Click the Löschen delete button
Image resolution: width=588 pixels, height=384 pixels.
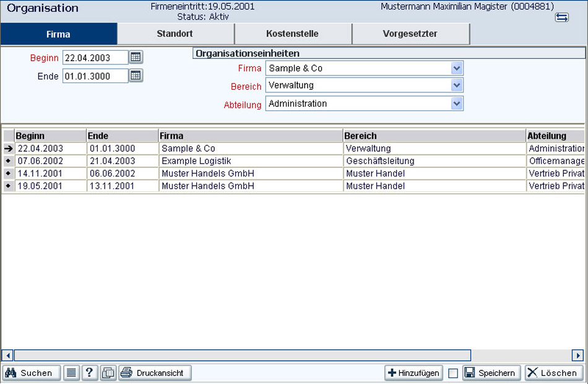pos(553,373)
